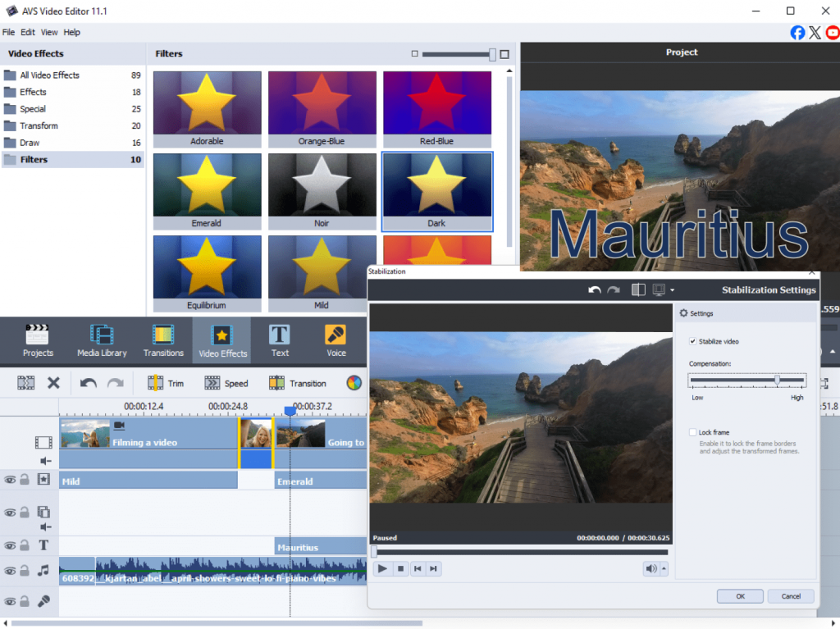Expand the preview display mode dropdown arrow
Screen dimensions: 840x629
tap(673, 290)
